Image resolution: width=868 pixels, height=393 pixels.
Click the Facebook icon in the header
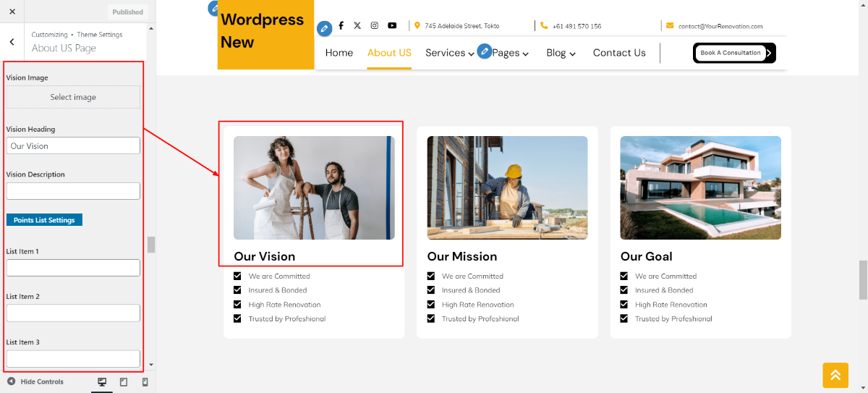coord(341,25)
